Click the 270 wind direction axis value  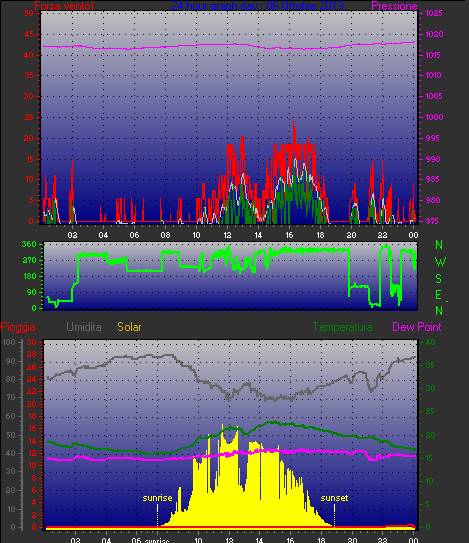(x=29, y=260)
